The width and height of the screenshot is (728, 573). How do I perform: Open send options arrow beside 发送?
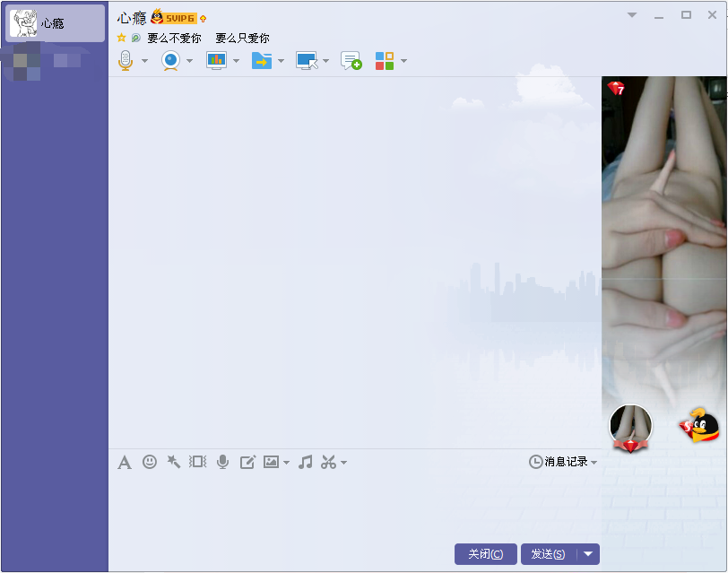tap(588, 554)
